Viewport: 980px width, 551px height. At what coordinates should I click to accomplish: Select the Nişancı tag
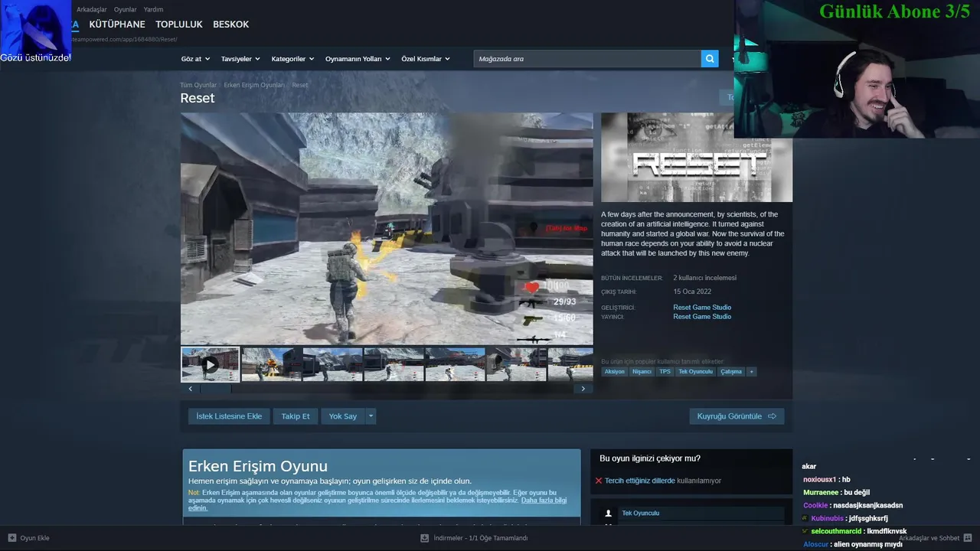tap(642, 372)
